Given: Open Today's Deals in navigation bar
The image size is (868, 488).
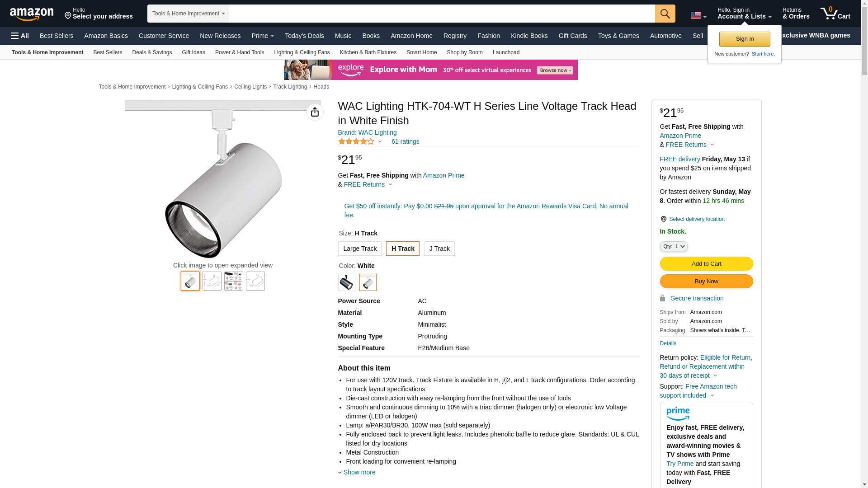Looking at the screenshot, I should 304,36.
